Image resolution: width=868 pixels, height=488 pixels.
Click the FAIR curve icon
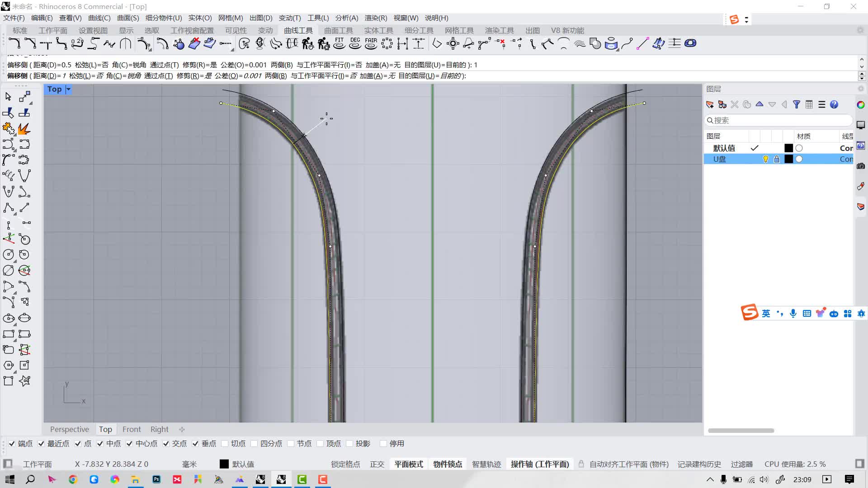(x=371, y=43)
